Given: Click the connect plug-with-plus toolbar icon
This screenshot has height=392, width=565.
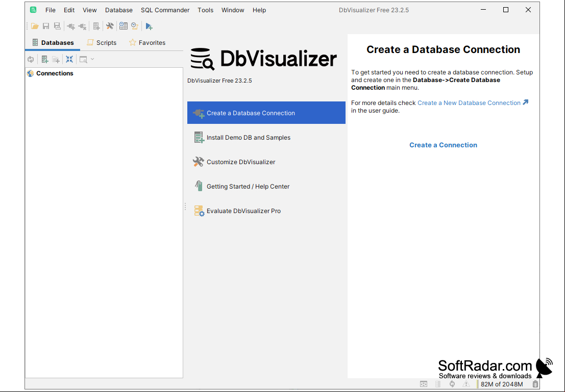Looking at the screenshot, I should (x=71, y=27).
